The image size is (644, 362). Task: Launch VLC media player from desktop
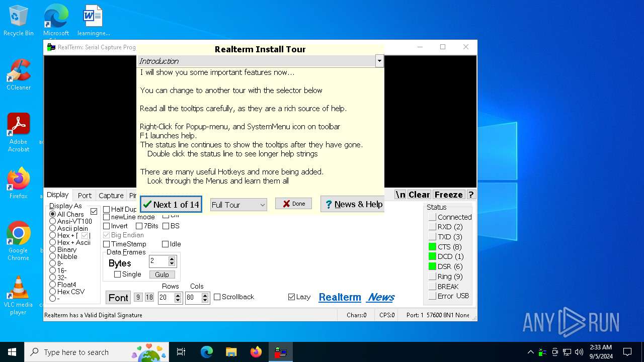(x=19, y=296)
